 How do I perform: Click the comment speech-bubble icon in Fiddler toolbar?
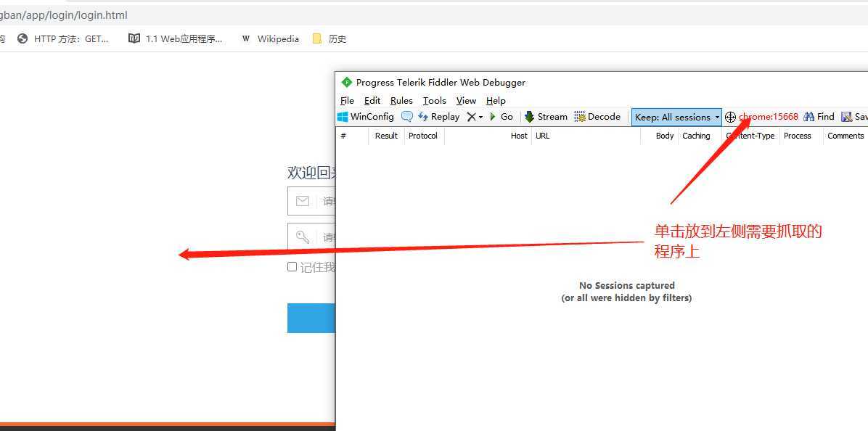[407, 117]
